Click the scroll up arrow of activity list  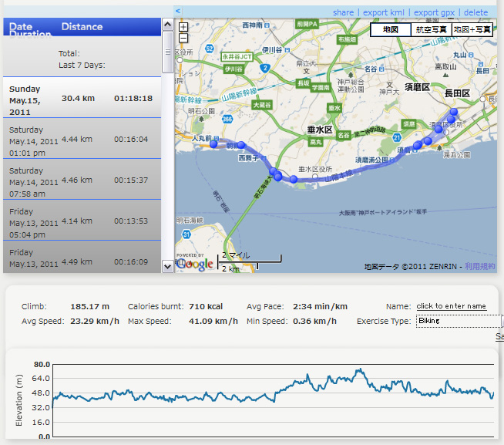pos(167,25)
